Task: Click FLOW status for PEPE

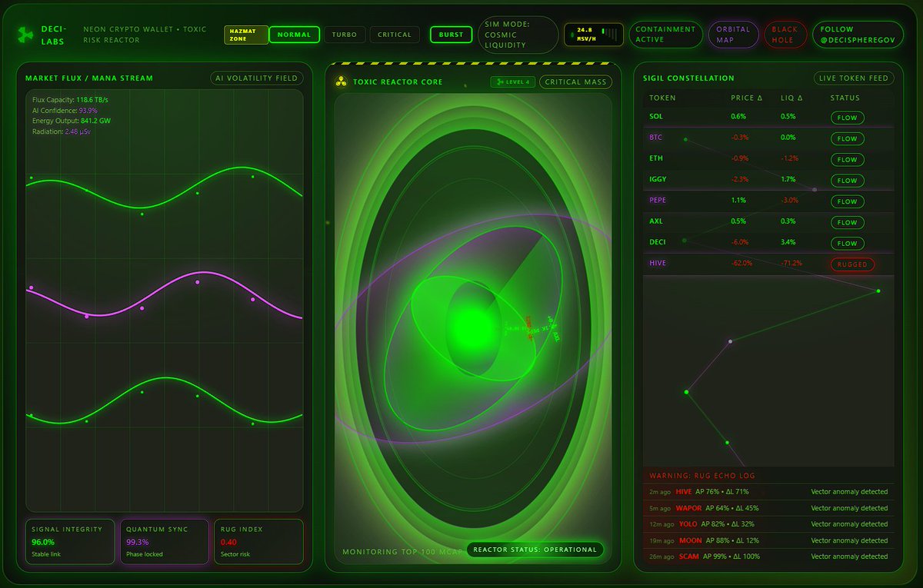Action: click(x=847, y=201)
